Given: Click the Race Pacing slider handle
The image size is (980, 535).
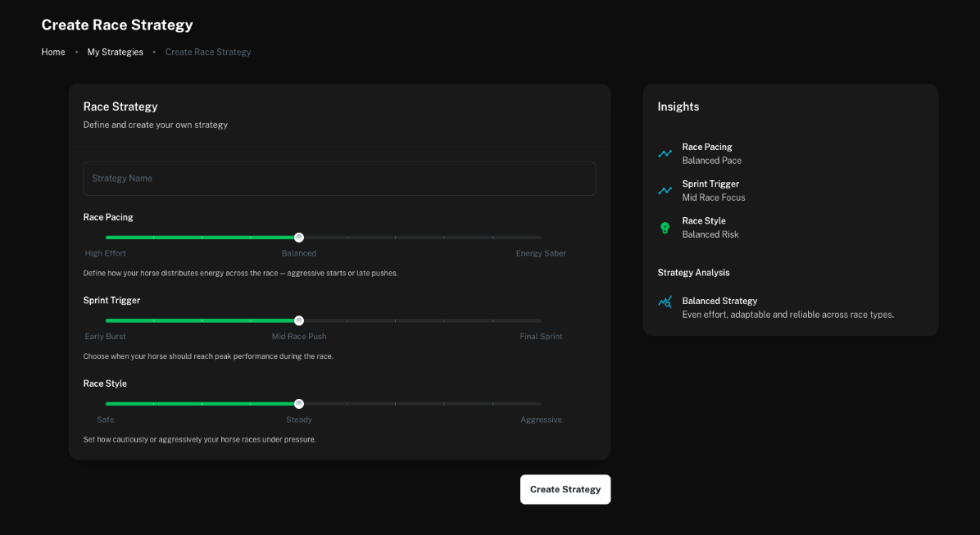Looking at the screenshot, I should 299,238.
